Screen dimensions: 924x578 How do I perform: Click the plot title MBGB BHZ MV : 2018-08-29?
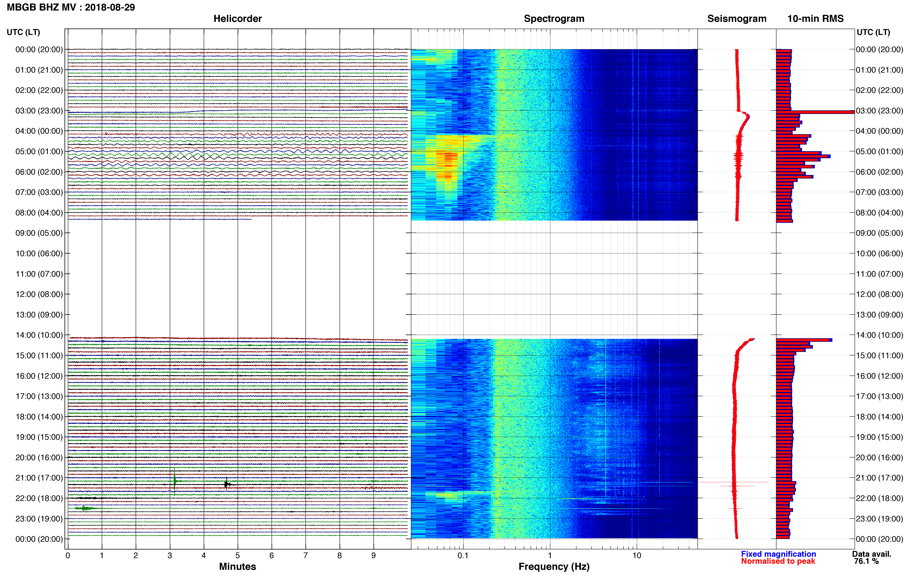pos(71,7)
